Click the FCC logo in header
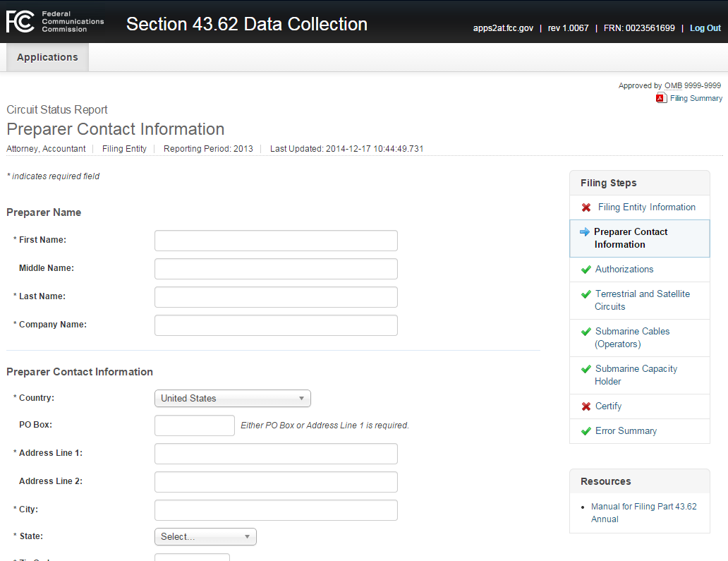 coord(19,22)
